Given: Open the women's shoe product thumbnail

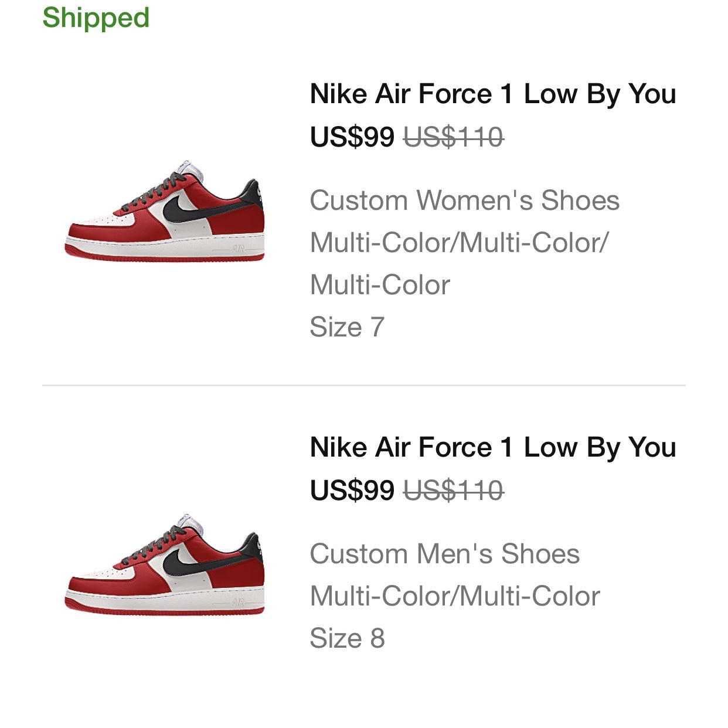Looking at the screenshot, I should click(x=164, y=210).
